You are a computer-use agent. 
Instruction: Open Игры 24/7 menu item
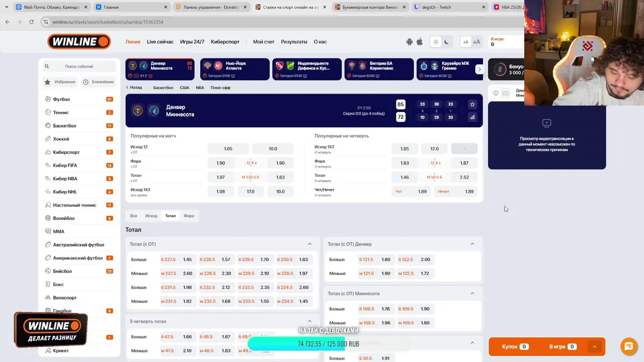pyautogui.click(x=192, y=42)
